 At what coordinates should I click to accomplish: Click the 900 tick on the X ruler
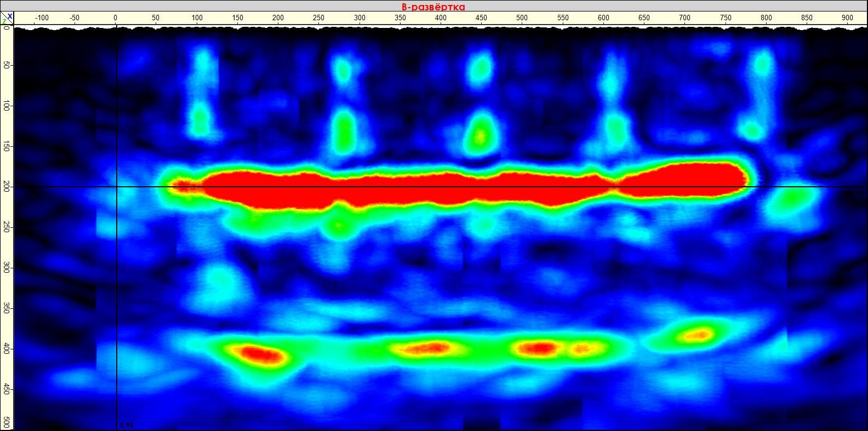point(847,18)
